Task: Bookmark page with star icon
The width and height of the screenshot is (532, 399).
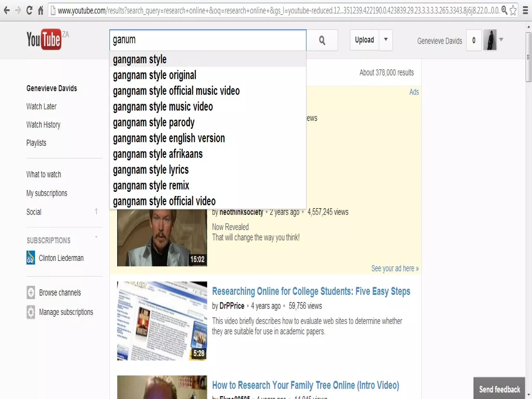Action: [513, 10]
